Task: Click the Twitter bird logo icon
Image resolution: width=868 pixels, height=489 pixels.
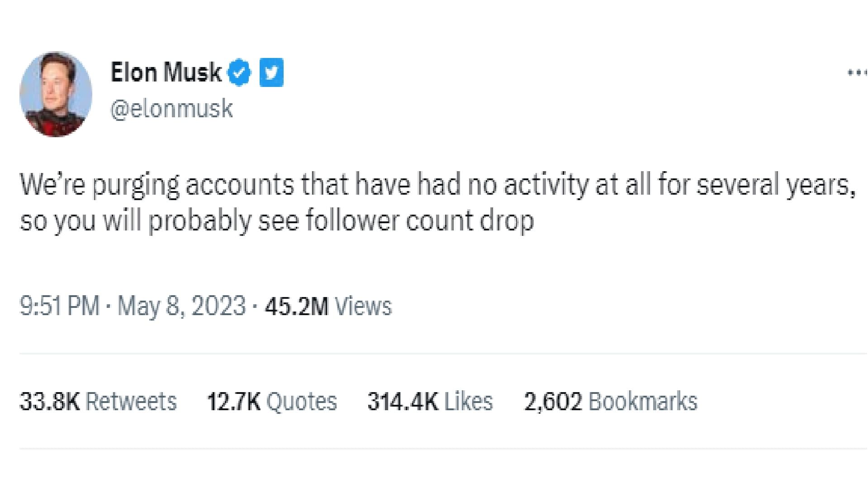Action: (271, 72)
